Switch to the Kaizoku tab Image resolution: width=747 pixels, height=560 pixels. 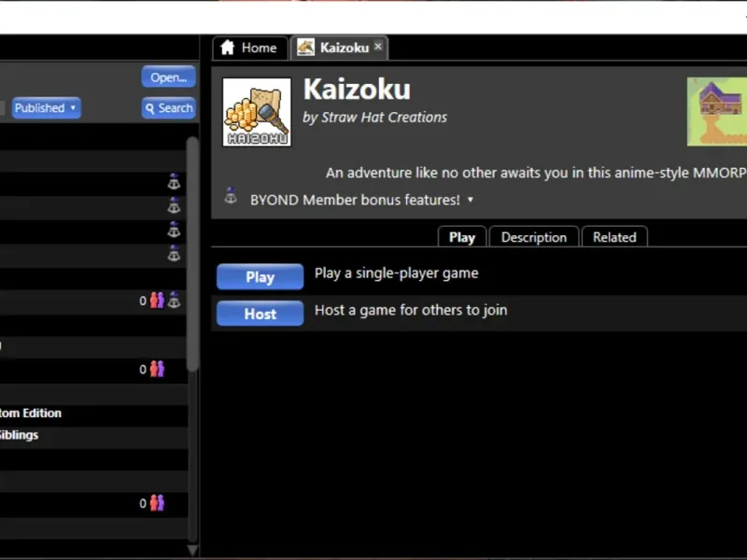(339, 48)
